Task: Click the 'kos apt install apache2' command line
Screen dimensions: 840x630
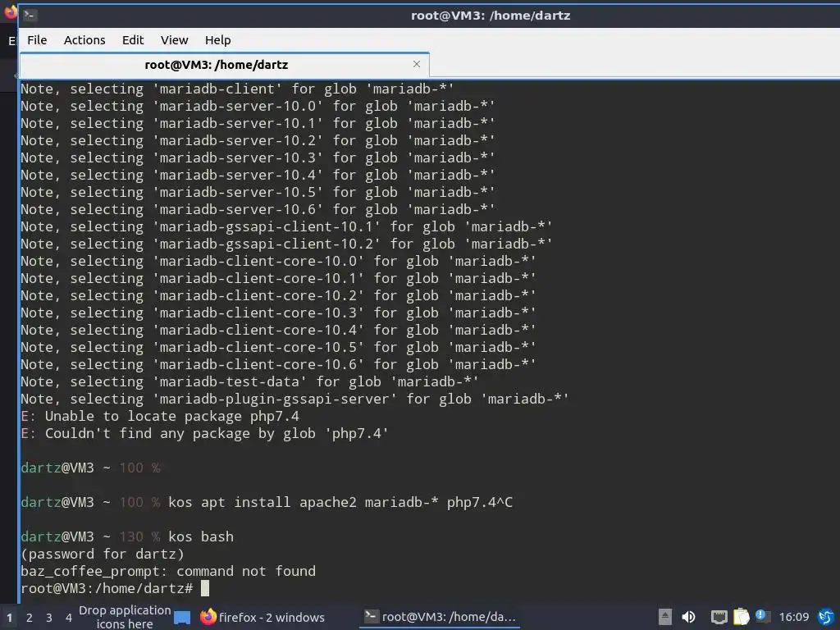Action: click(x=340, y=503)
